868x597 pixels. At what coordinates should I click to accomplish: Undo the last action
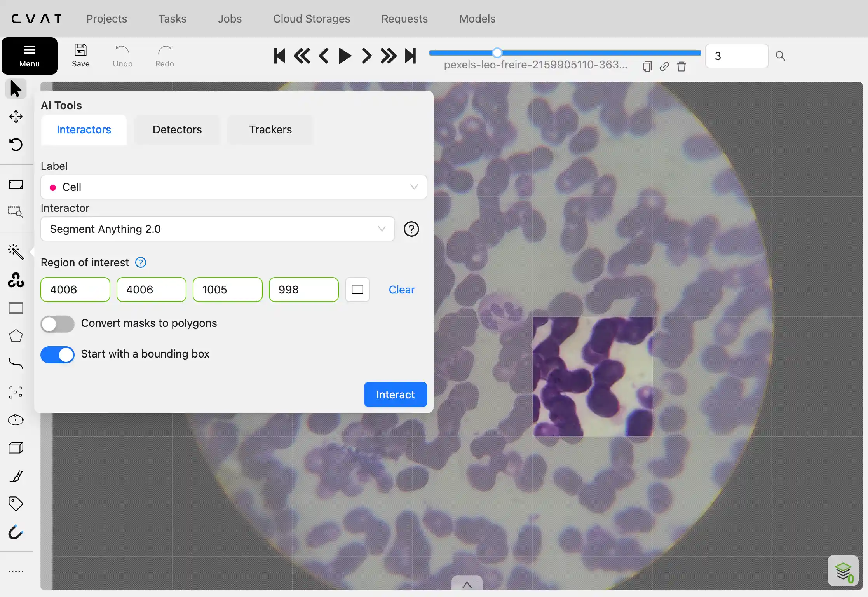coord(123,56)
